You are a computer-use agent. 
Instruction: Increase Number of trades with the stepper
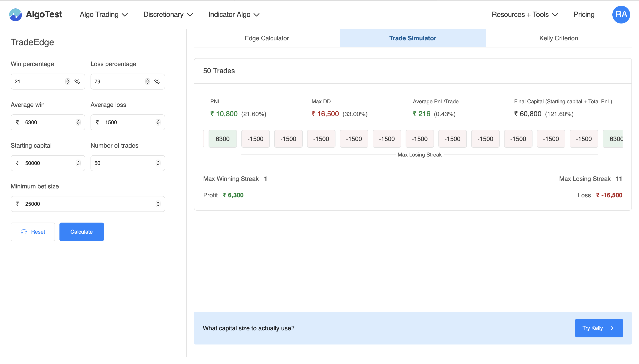pos(159,162)
